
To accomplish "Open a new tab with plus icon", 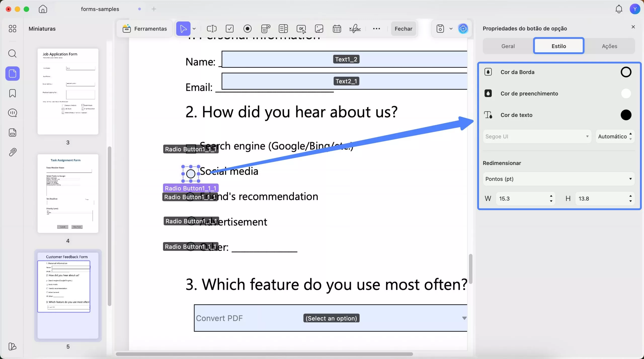I will (x=154, y=9).
